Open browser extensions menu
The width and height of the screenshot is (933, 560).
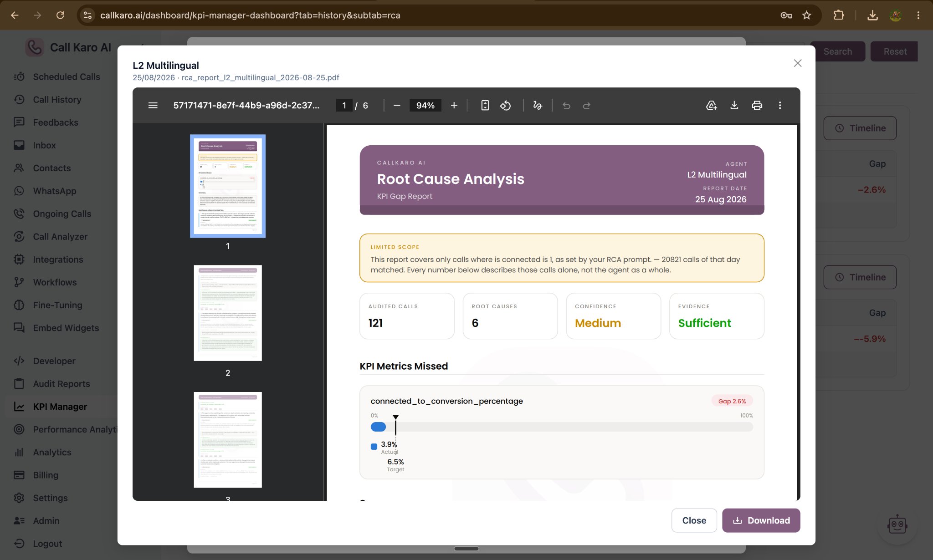[x=839, y=15]
